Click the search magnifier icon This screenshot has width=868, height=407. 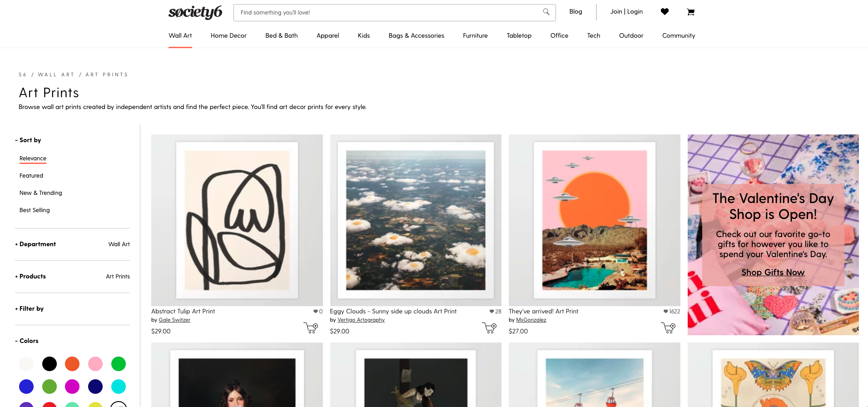click(546, 12)
